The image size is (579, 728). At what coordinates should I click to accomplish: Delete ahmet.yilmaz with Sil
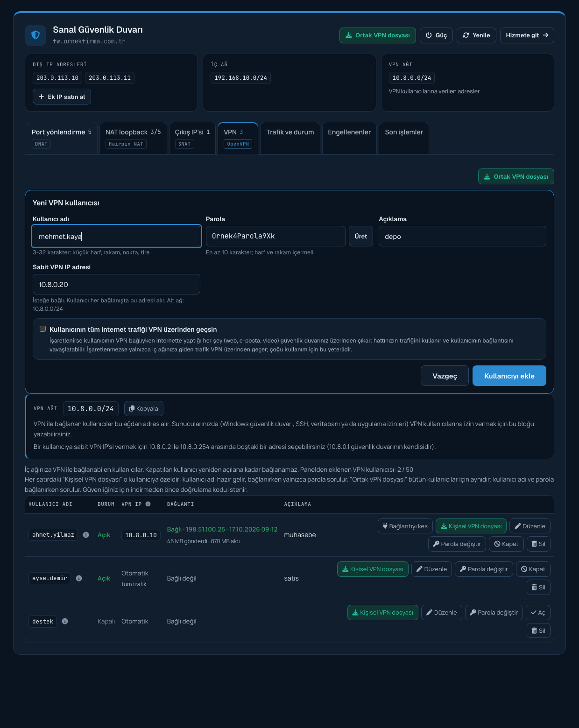pyautogui.click(x=538, y=544)
